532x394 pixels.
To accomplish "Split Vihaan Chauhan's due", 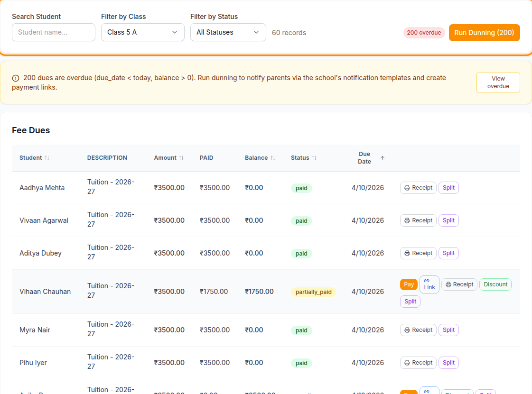I will coord(410,302).
